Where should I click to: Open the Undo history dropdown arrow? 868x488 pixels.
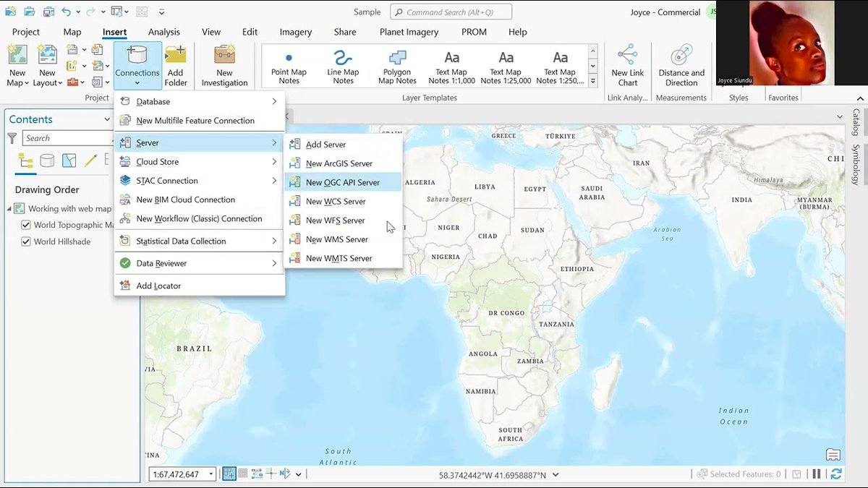77,12
